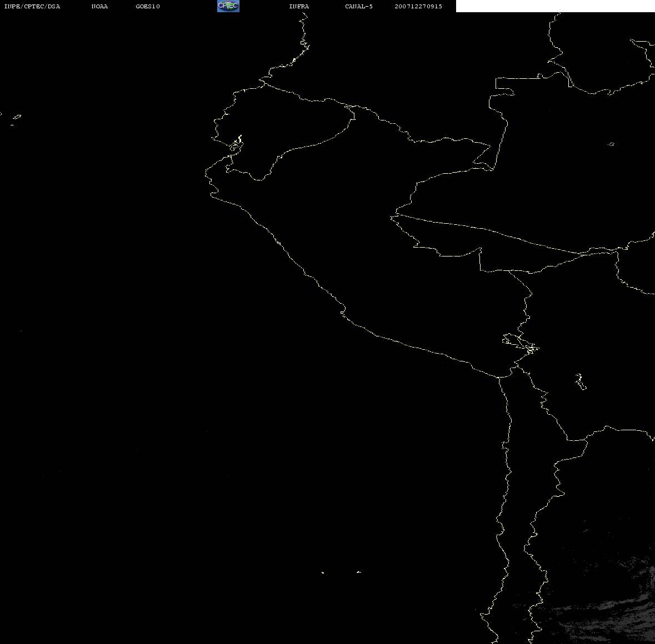The image size is (655, 644).
Task: Click the Lake Poopó outline east of Titicaca
Action: point(581,382)
